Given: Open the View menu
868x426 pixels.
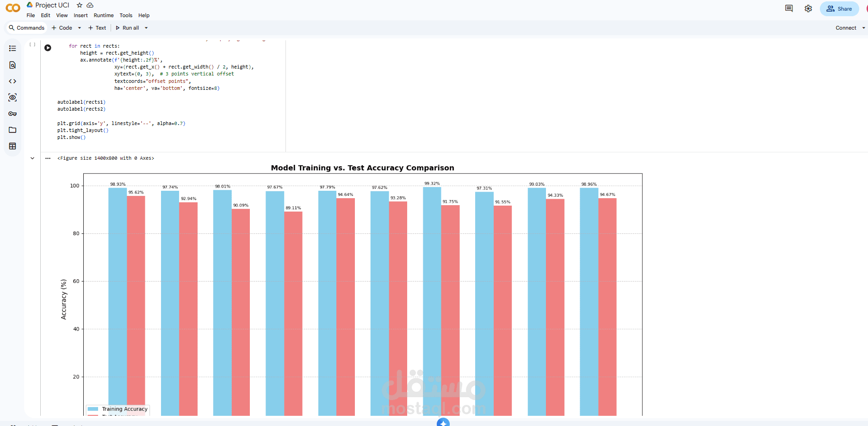Looking at the screenshot, I should tap(62, 15).
